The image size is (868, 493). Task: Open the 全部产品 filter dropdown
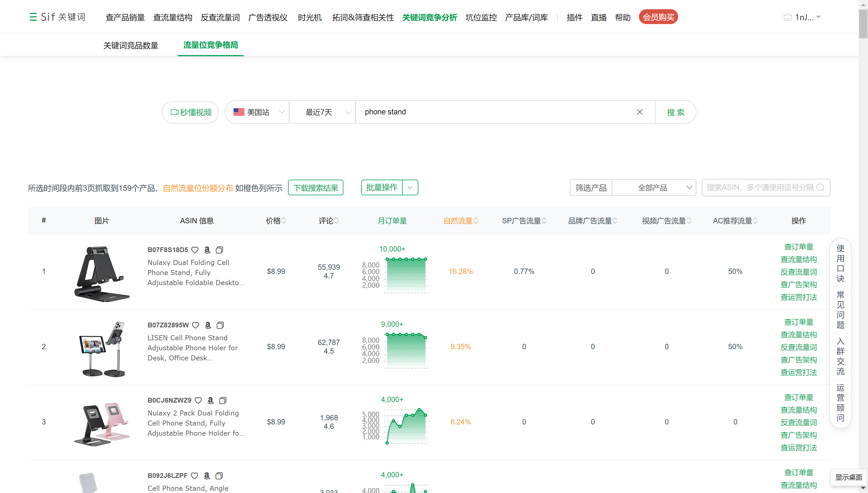click(654, 187)
